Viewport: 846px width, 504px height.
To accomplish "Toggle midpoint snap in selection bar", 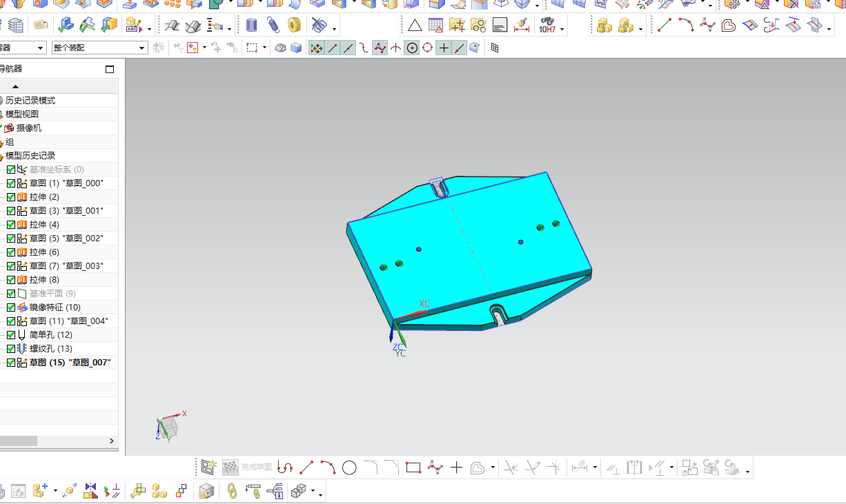I will (348, 48).
